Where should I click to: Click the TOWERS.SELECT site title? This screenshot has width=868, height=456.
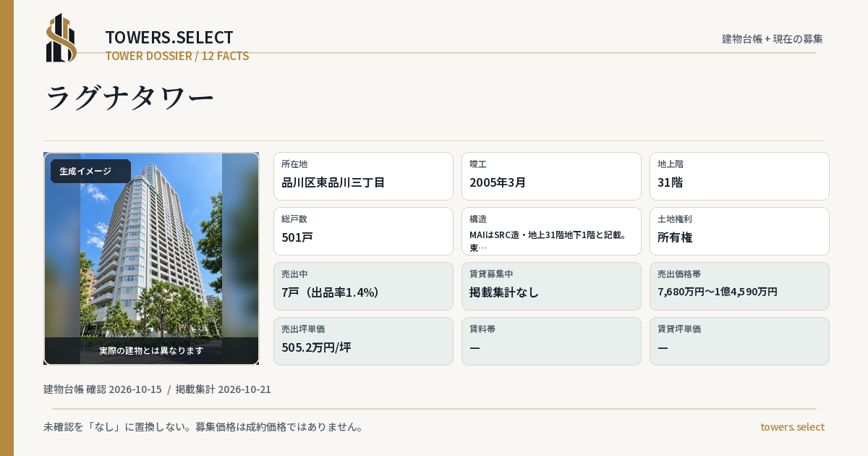169,38
